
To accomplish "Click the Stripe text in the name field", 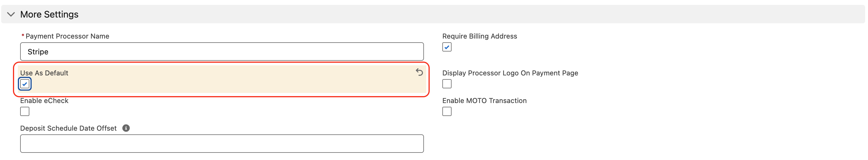I will coord(38,52).
